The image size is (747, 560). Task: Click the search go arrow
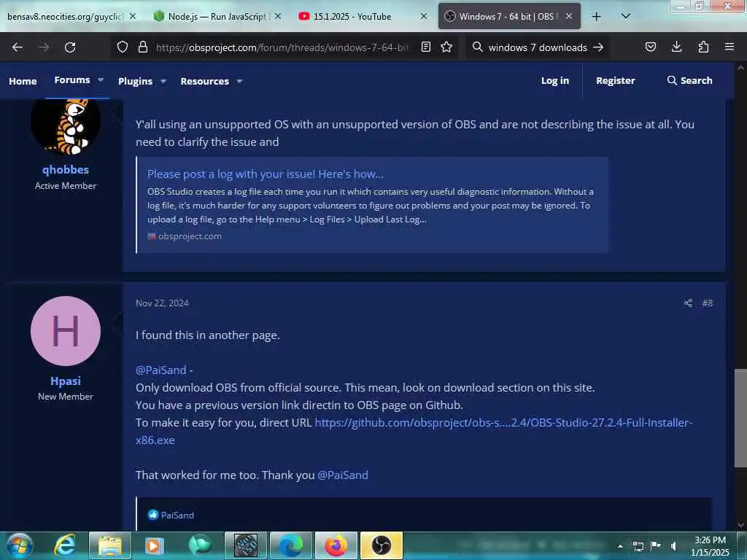pos(598,47)
